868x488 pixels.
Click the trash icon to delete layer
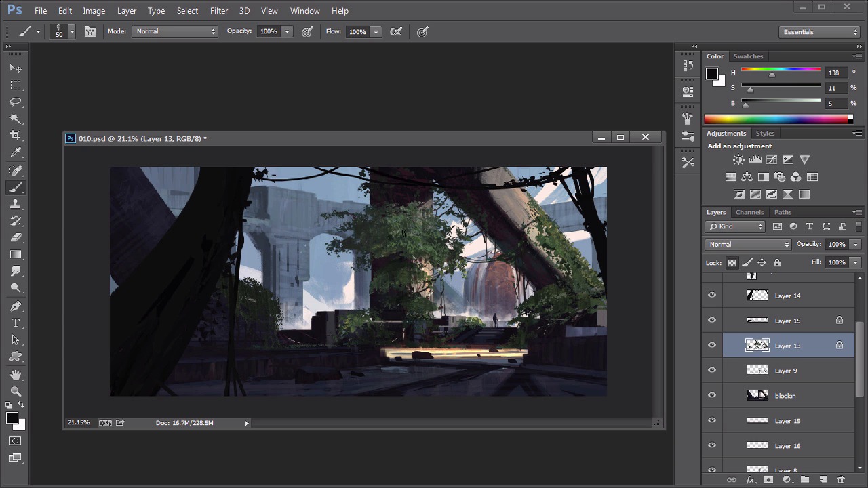tap(841, 480)
